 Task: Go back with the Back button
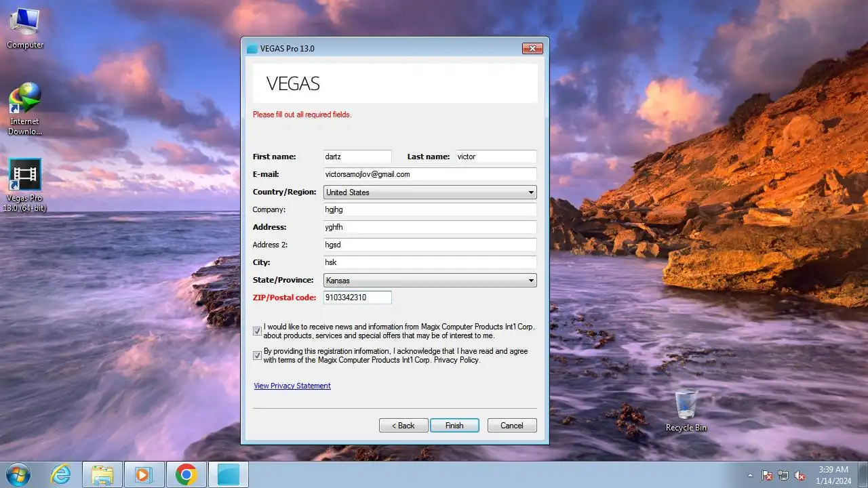(403, 426)
